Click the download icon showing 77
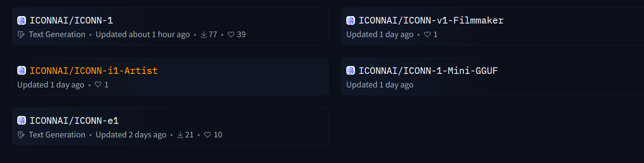 click(x=203, y=35)
